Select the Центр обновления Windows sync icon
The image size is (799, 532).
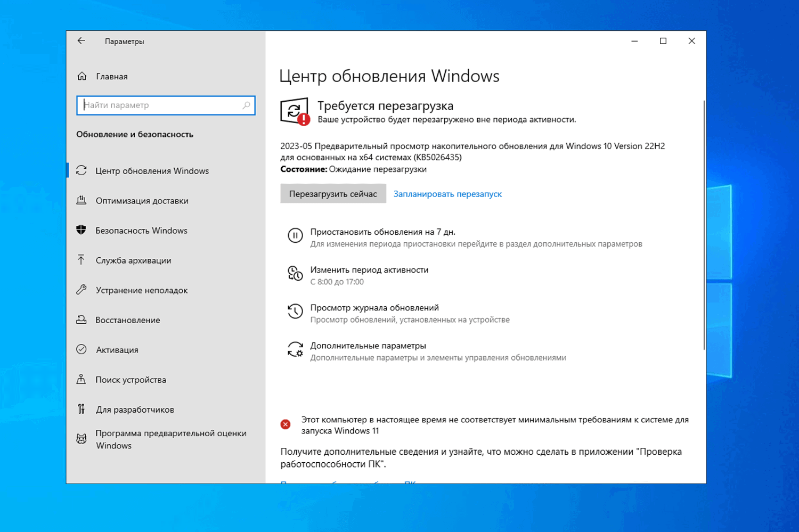click(81, 170)
